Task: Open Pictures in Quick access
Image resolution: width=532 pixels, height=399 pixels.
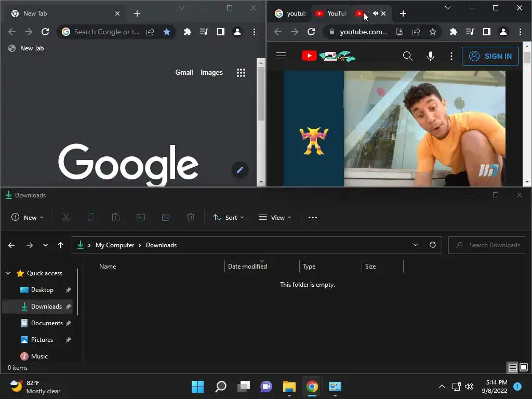Action: pos(42,340)
